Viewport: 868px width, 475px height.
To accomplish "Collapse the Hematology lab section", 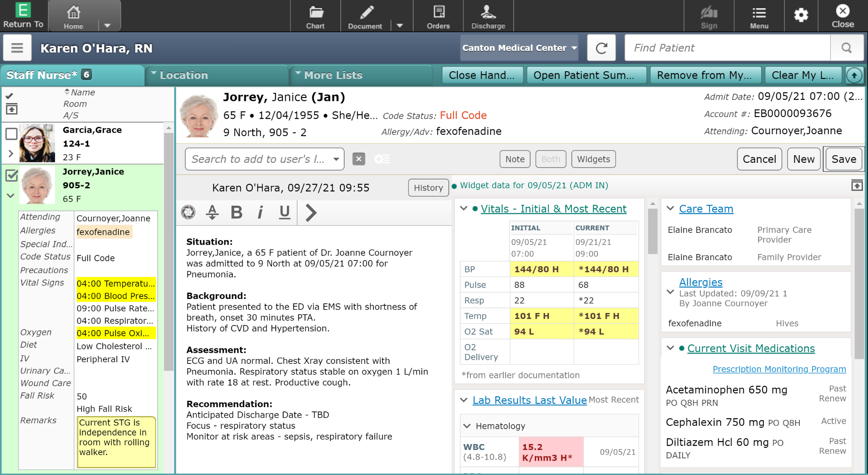I will [x=467, y=426].
